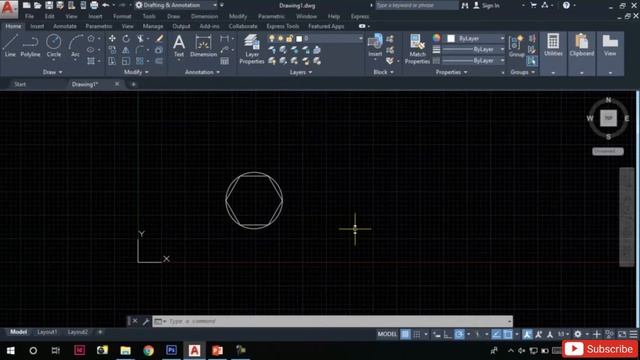Expand the Block panel

(383, 72)
